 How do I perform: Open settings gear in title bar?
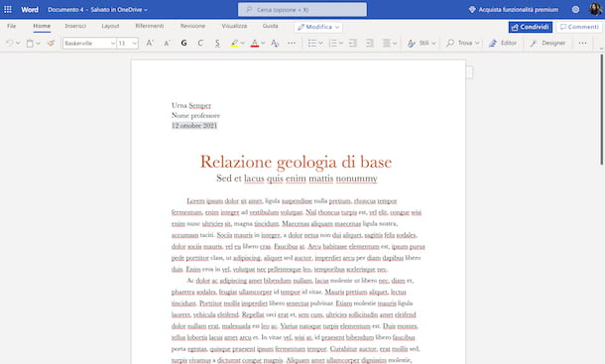(575, 9)
